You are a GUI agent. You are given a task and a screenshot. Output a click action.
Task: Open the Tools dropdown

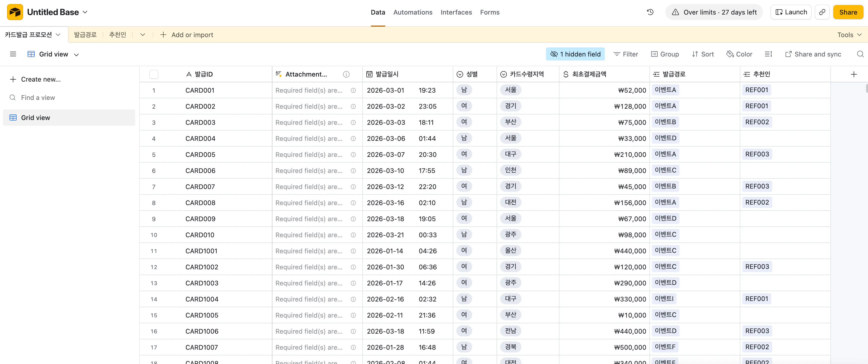[849, 35]
